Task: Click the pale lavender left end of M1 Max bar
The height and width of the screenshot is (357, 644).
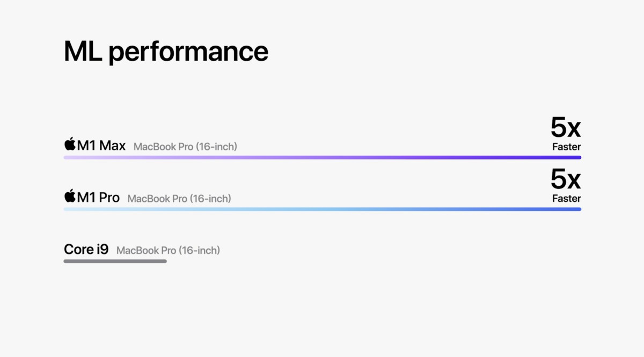Action: point(70,157)
